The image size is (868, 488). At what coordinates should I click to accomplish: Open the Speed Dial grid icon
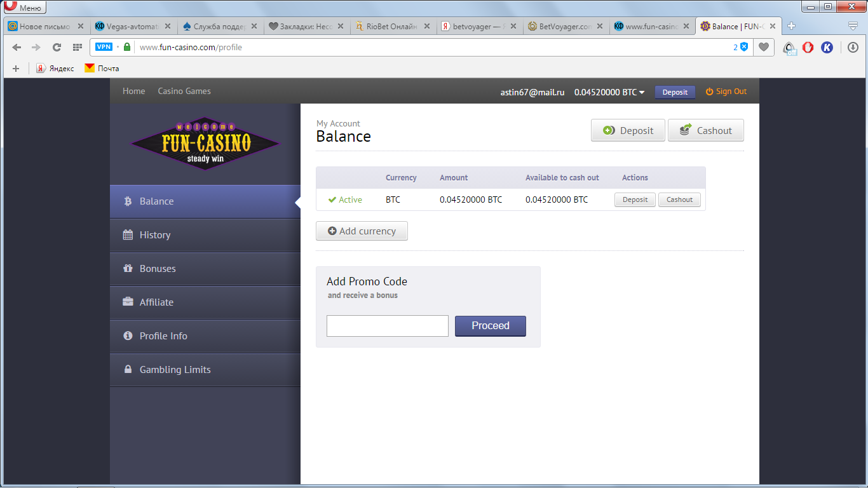click(78, 47)
